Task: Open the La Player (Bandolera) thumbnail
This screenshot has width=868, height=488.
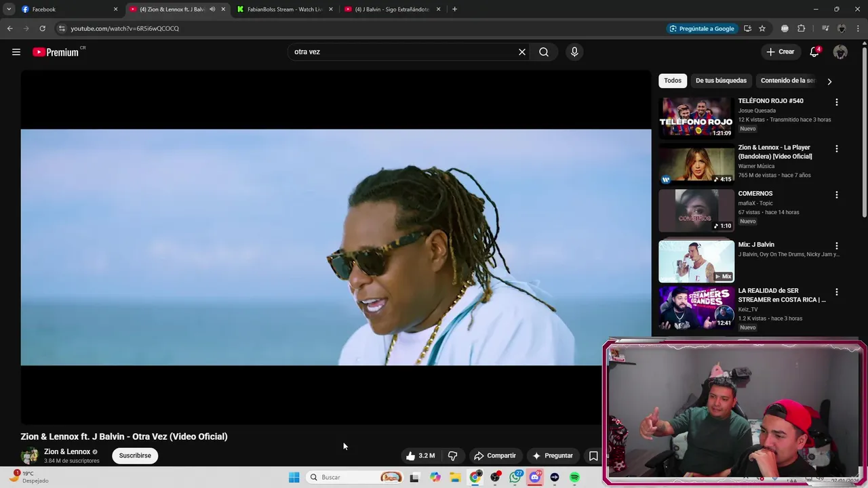Action: (696, 164)
